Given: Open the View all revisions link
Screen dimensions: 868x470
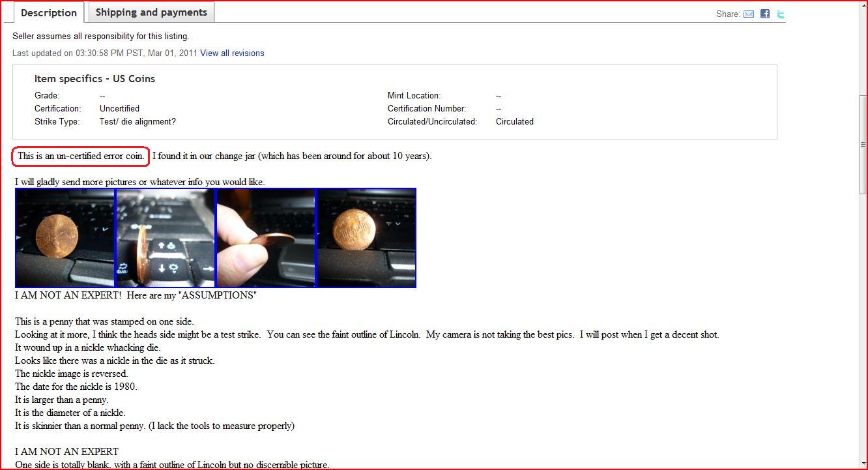Looking at the screenshot, I should pyautogui.click(x=232, y=53).
